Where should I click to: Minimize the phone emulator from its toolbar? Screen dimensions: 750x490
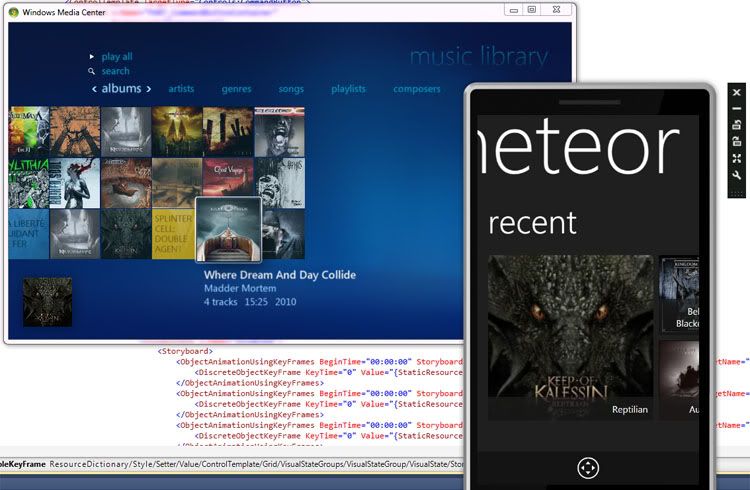tap(737, 108)
